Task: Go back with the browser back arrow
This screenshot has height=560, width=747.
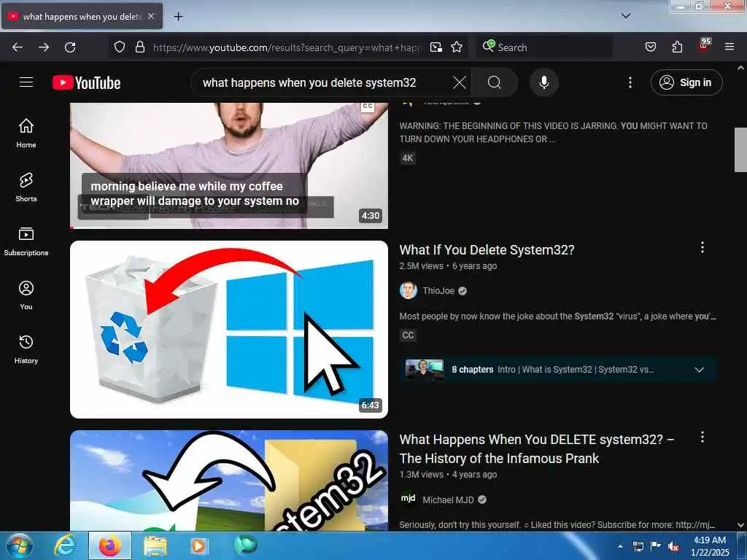Action: click(x=18, y=47)
